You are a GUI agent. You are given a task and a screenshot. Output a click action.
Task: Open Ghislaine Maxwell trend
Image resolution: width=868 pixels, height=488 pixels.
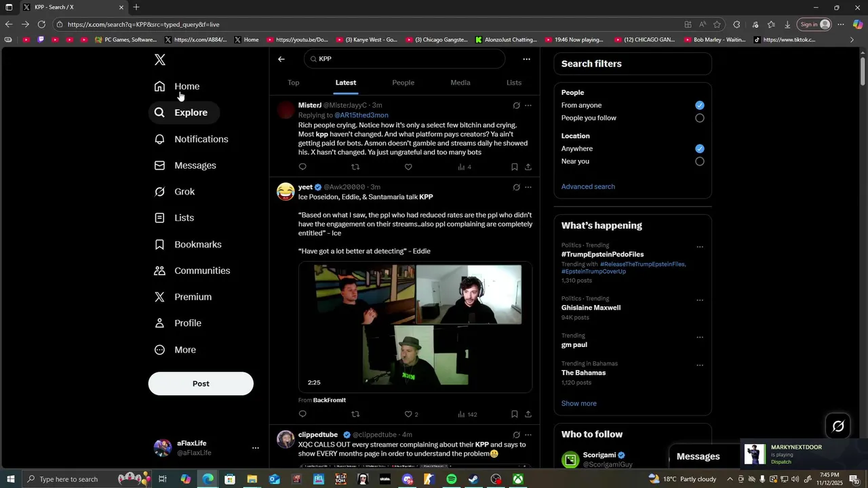(x=591, y=308)
